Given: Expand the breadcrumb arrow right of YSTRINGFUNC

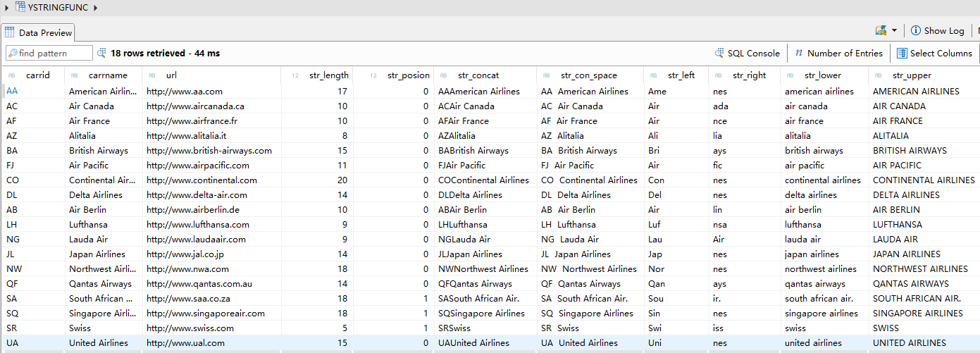Looking at the screenshot, I should click(95, 7).
